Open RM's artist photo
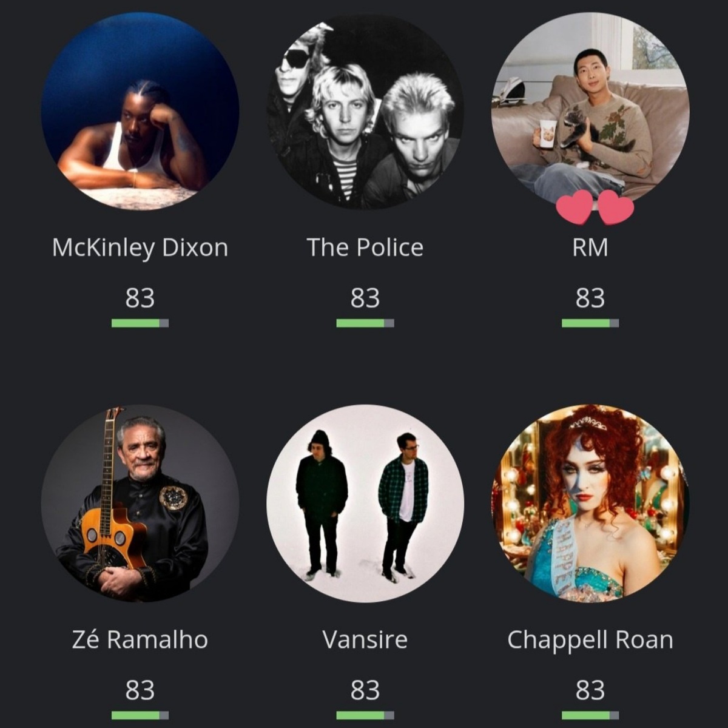This screenshot has height=728, width=728. [x=590, y=111]
